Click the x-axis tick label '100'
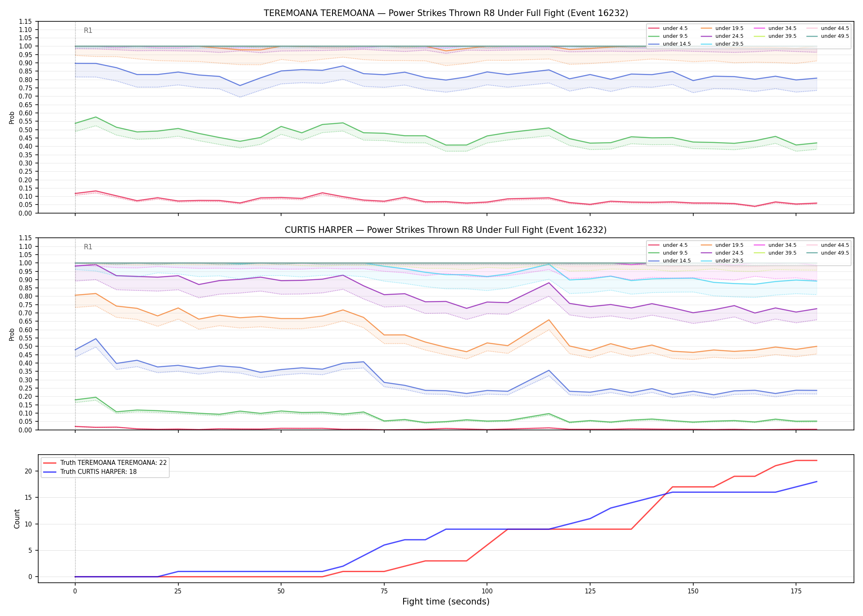This screenshot has height=616, width=863. coord(487,591)
